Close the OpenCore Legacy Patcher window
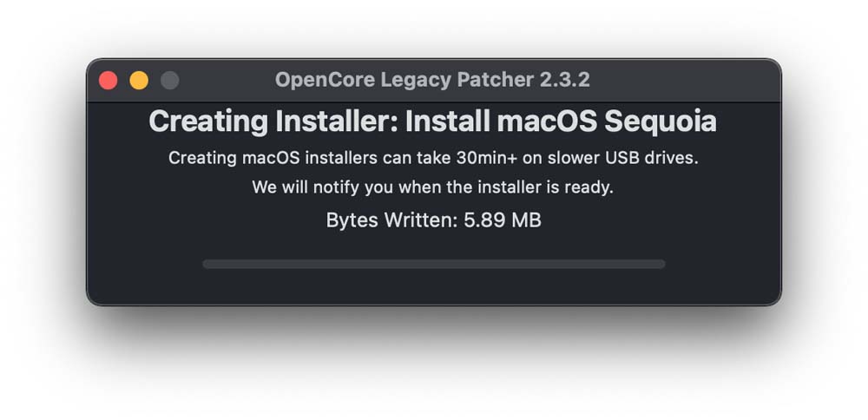Viewport: 868px width, 420px height. click(108, 80)
